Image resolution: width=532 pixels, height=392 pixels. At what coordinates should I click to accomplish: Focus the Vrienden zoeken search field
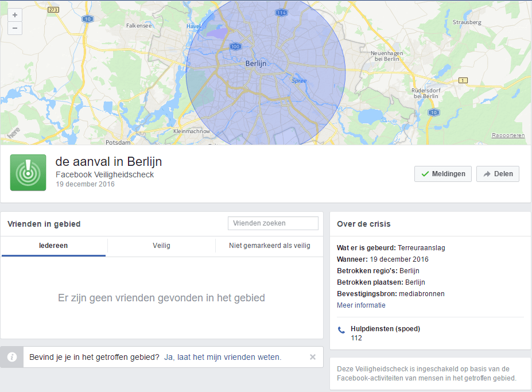pyautogui.click(x=273, y=223)
